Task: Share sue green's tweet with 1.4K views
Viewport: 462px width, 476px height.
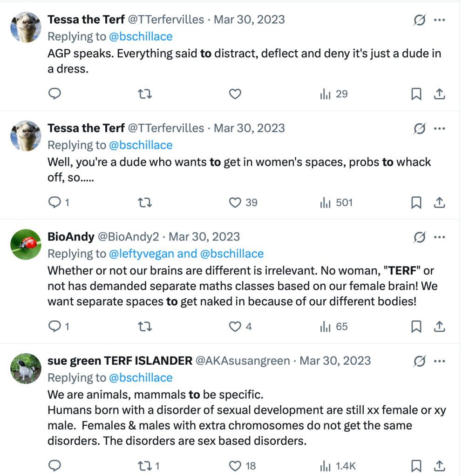Action: pos(439,466)
